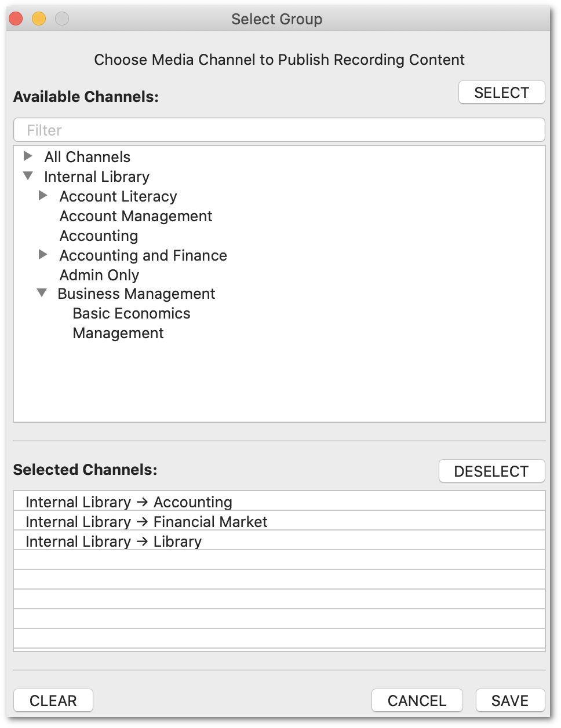
Task: Click the CLEAR button
Action: coord(53,701)
